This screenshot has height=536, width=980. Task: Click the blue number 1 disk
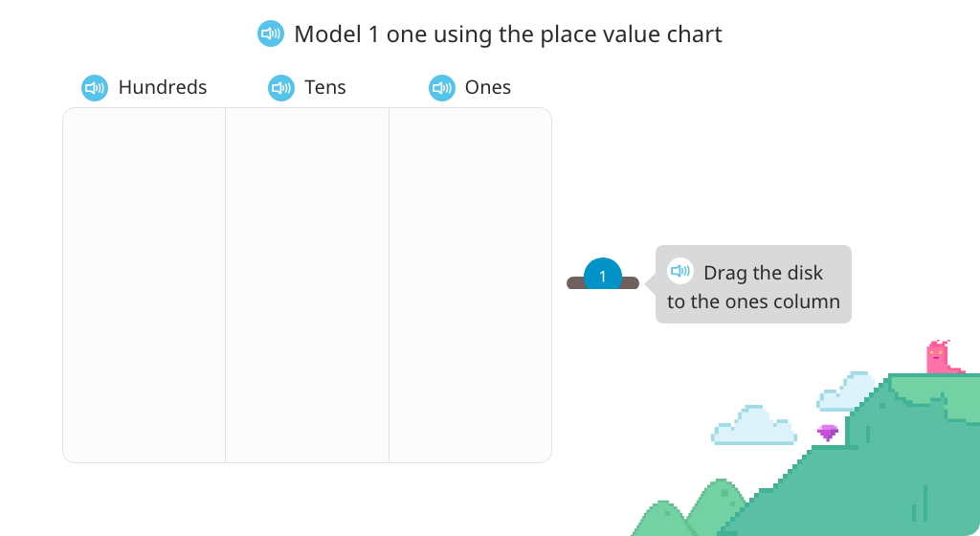coord(603,275)
